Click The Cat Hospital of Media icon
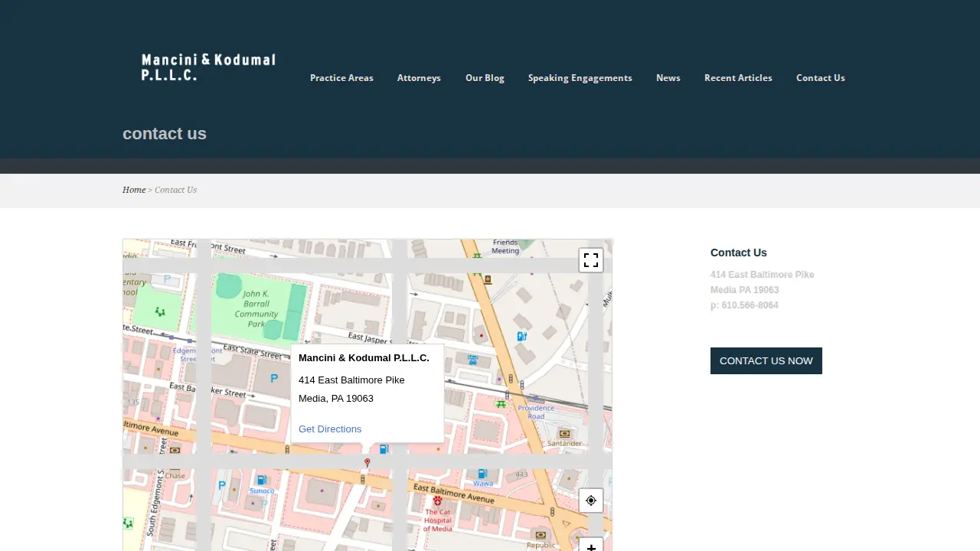This screenshot has width=980, height=551. coord(437,501)
